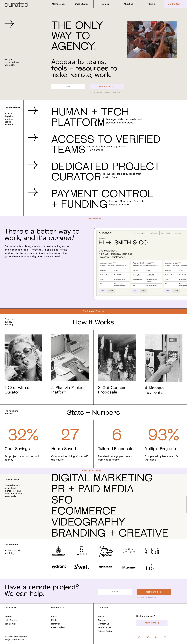Click the orange Get Started, Free bar
Viewport: 187px width, 644px height.
(x=94, y=311)
